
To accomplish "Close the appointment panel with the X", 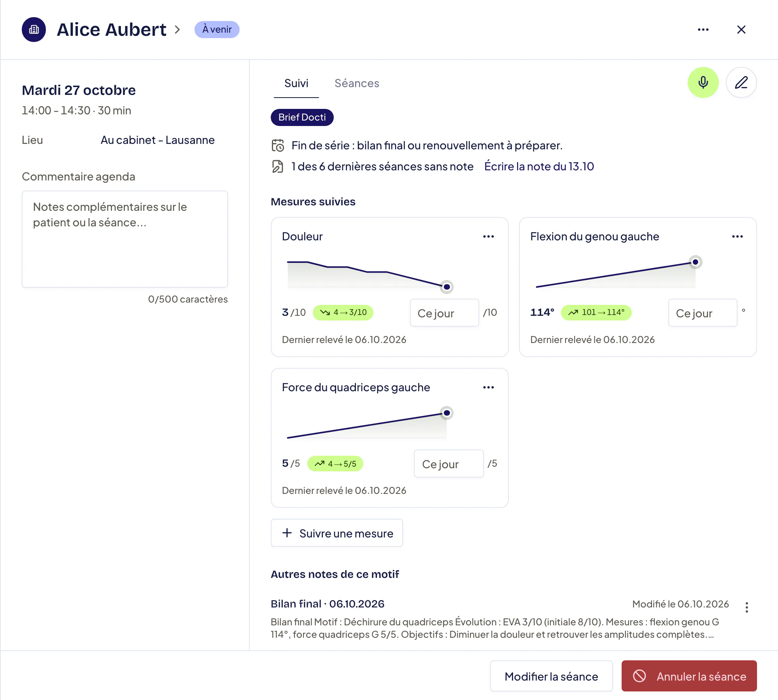I will click(x=741, y=30).
